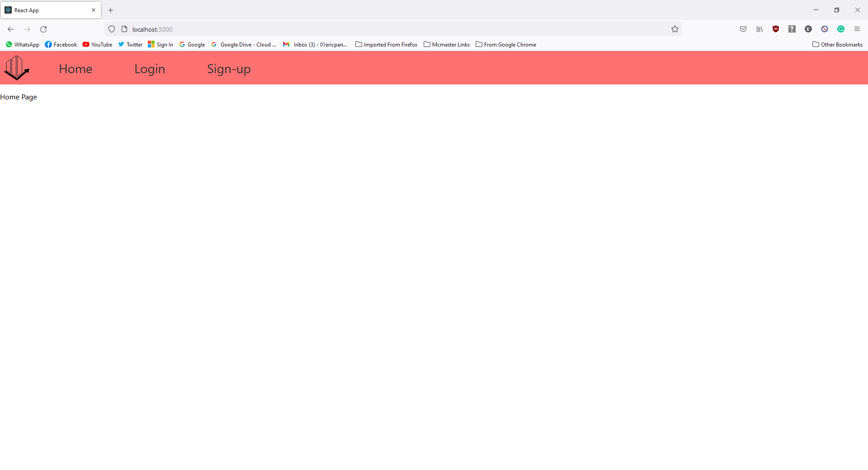Screen dimensions: 868x470
Task: Open the Grammarly extension
Action: click(841, 29)
